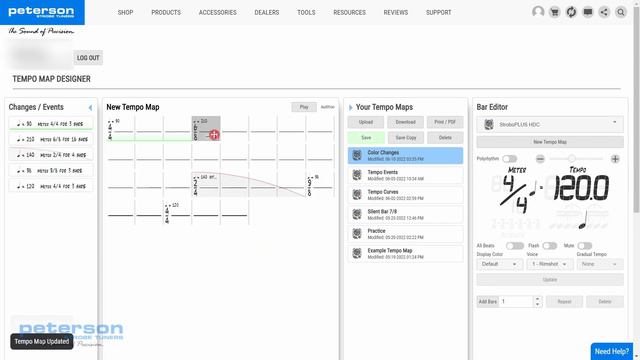Click the tuner icon beside Tempo Events

(357, 175)
